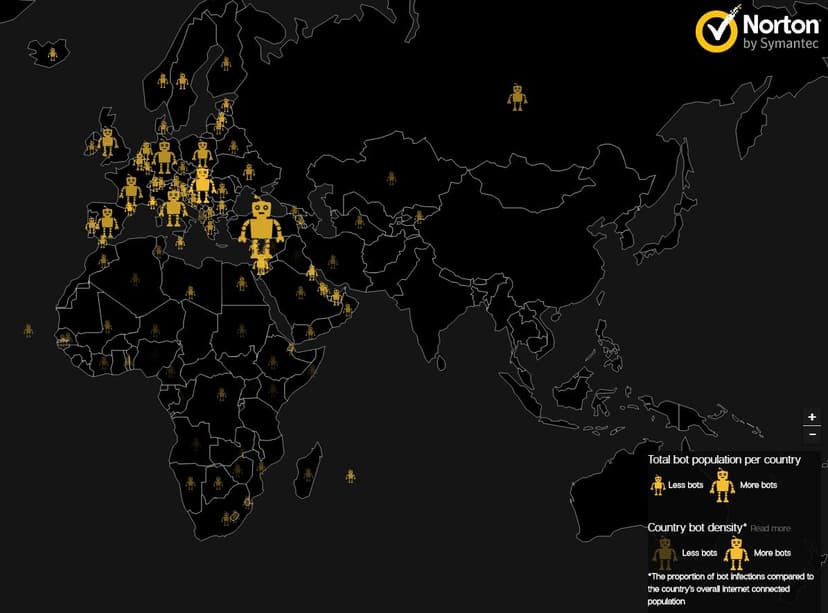Select the bot icon over France

click(130, 191)
